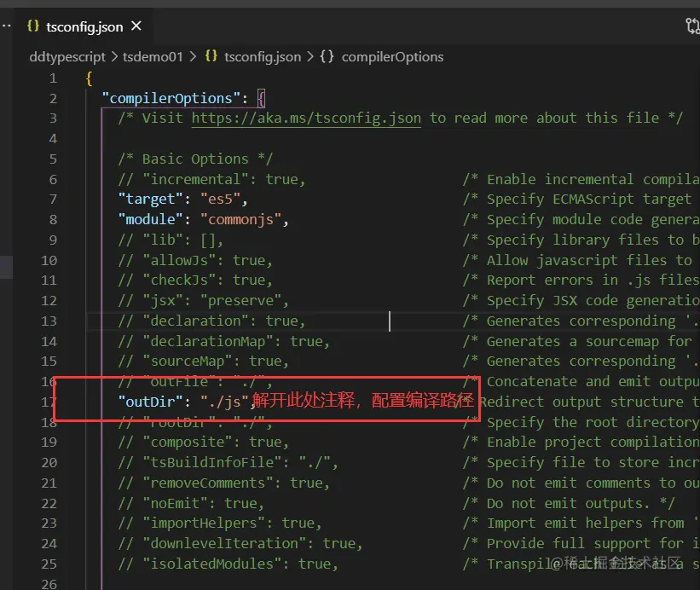Close the tsconfig.json editor tab

[136, 26]
